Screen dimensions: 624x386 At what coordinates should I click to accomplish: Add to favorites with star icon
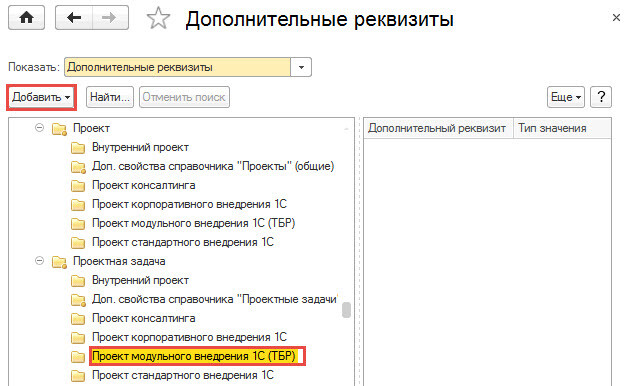click(x=158, y=18)
